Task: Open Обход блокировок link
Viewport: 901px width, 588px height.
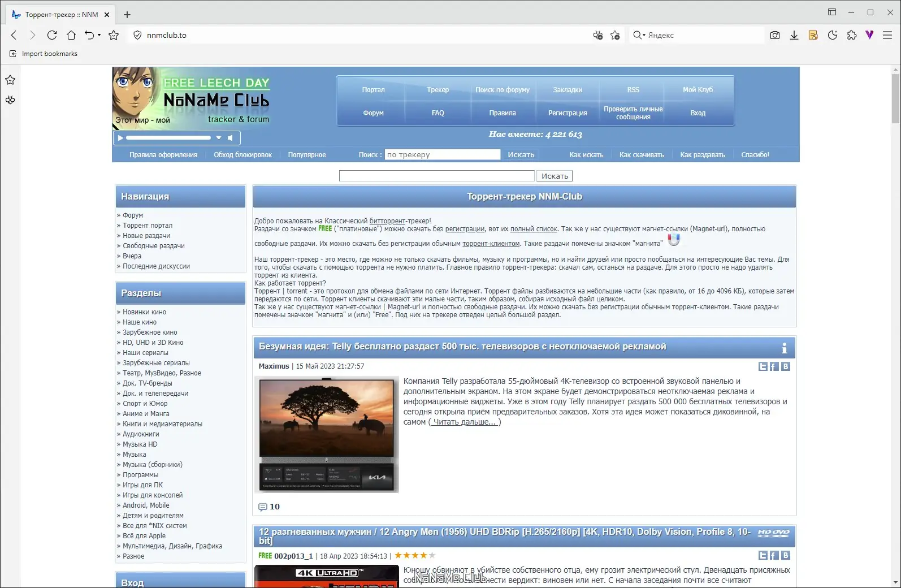Action: tap(242, 155)
